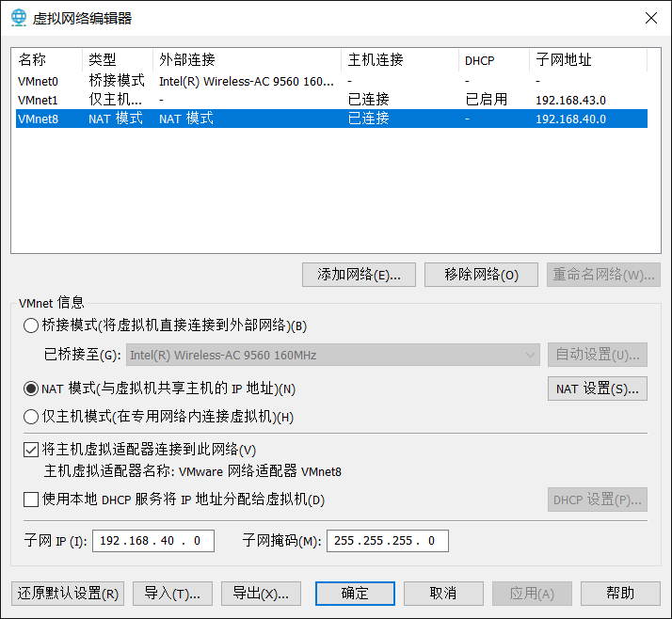Open the 已桥接至 adapter dropdown
This screenshot has width=672, height=619.
[333, 355]
